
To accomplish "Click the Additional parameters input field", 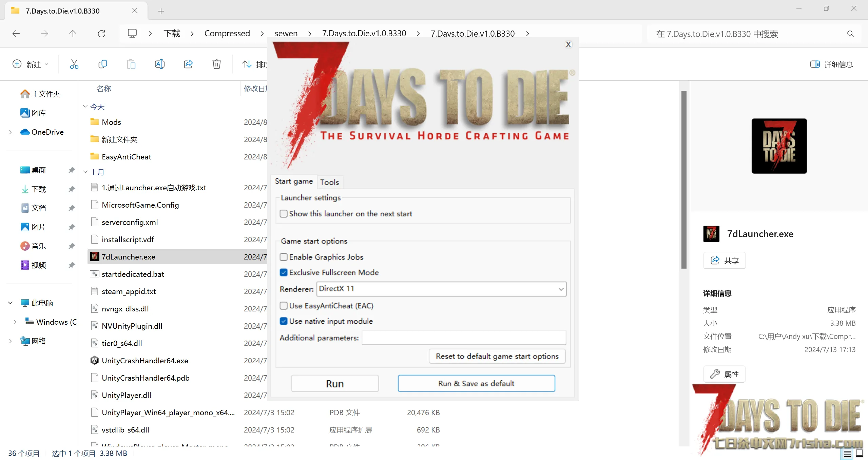I will tap(464, 338).
